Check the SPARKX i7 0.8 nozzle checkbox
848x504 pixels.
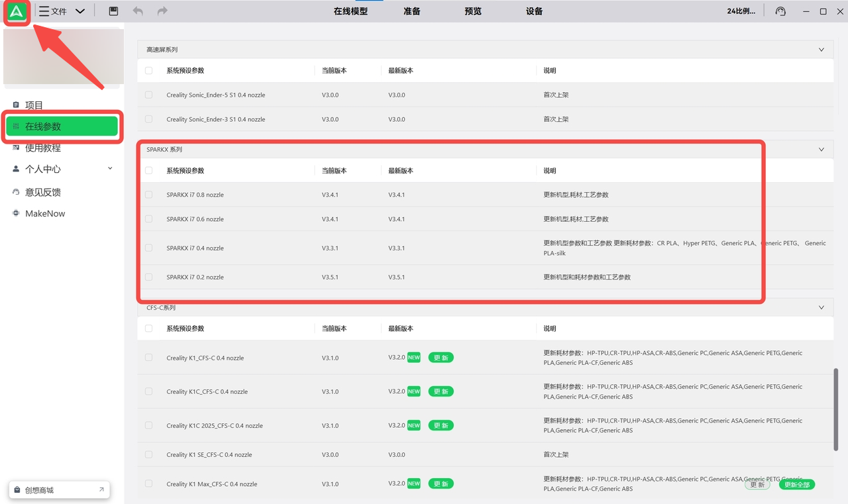pos(149,195)
